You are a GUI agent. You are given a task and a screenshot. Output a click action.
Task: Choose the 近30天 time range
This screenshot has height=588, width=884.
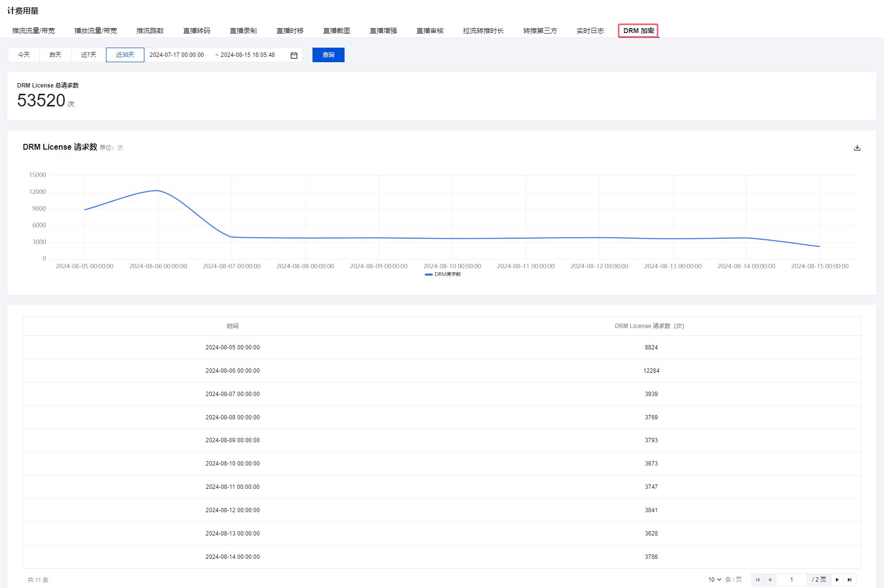tap(125, 55)
